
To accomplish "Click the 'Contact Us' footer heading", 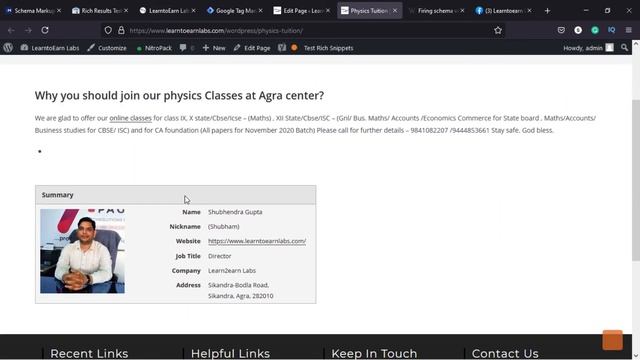I will (x=505, y=353).
